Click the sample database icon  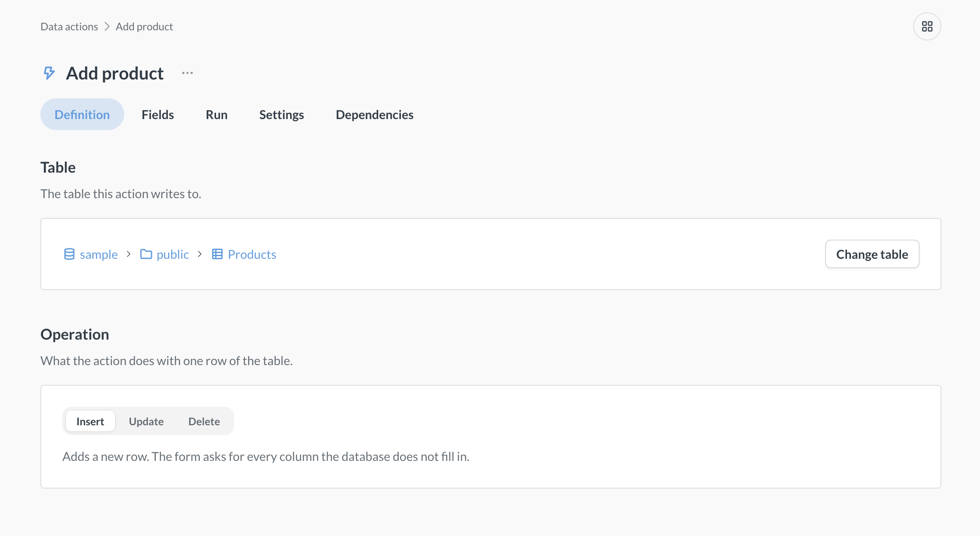pos(69,254)
